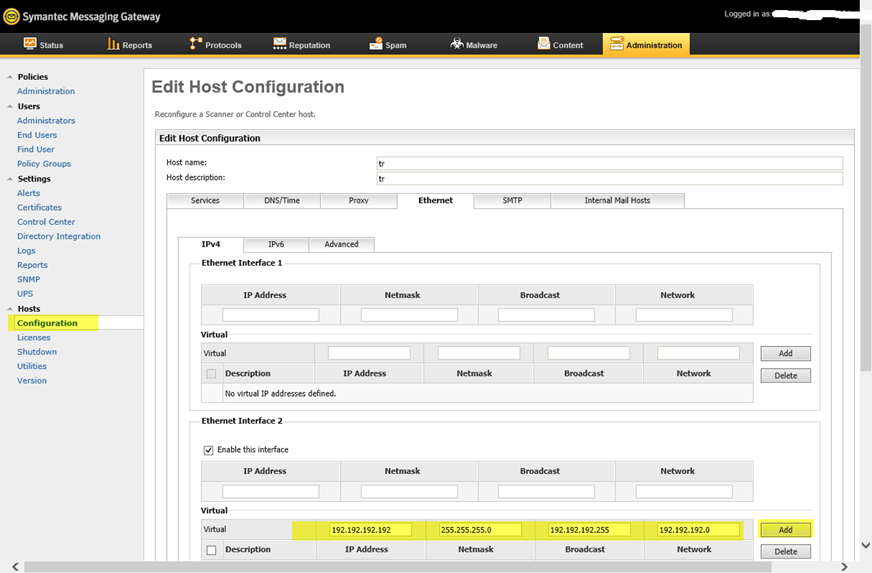Screen dimensions: 872x573
Task: Open the Advanced sub-tab
Action: [341, 244]
